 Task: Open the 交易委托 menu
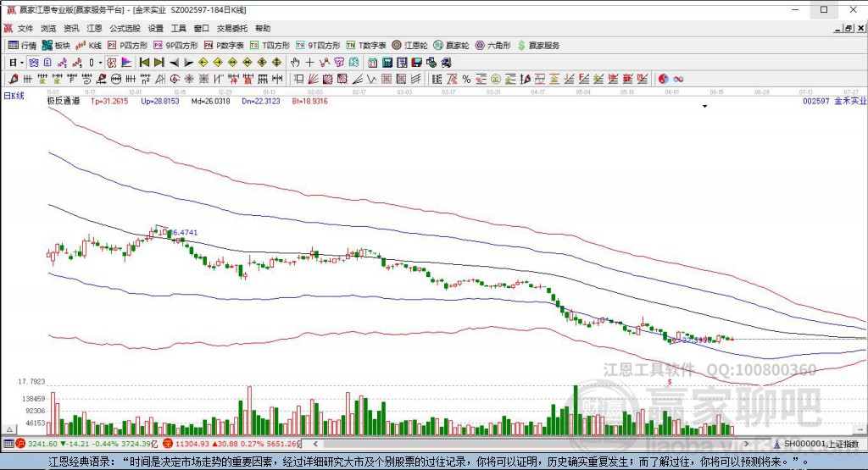point(232,28)
